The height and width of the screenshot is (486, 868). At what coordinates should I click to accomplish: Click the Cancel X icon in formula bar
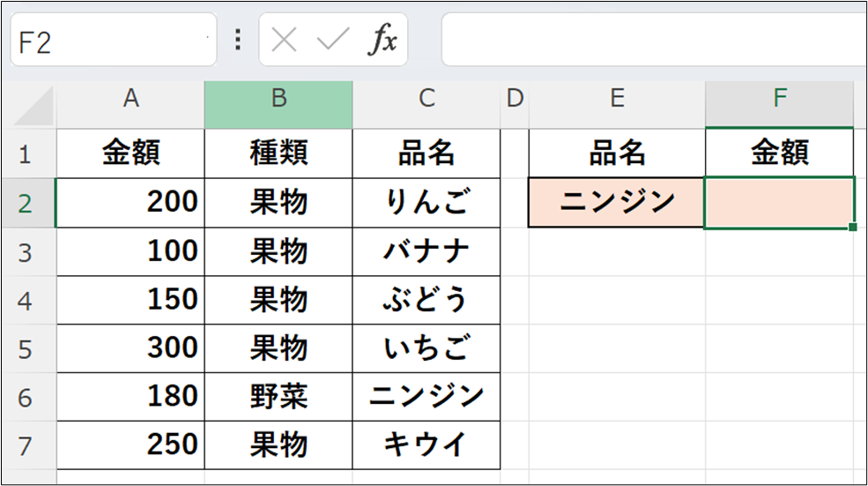coord(283,40)
